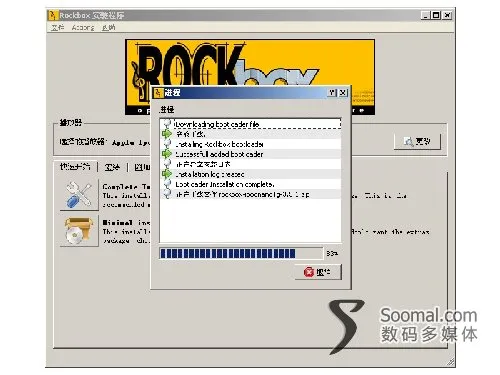
Task: Minimize the Rockbox Utility main window
Action: [425, 15]
